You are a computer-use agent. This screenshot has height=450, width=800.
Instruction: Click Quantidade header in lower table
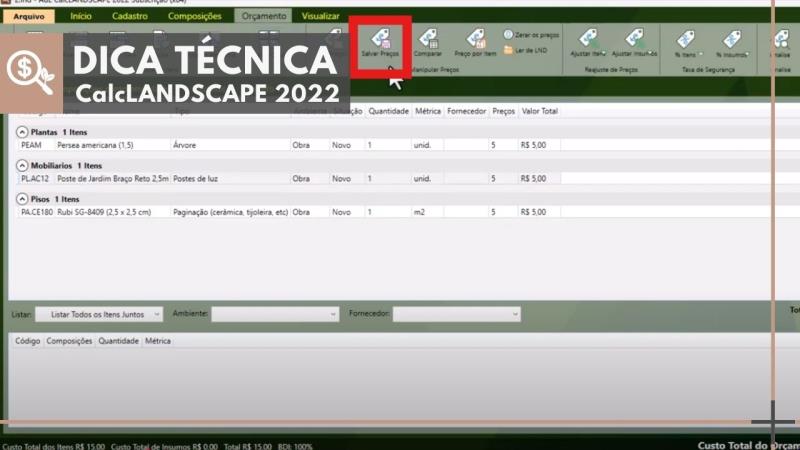[x=118, y=341]
